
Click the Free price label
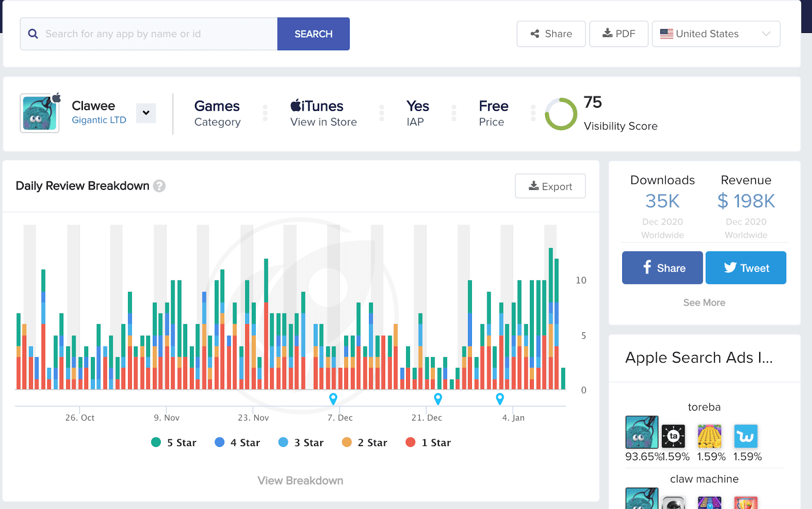[493, 106]
